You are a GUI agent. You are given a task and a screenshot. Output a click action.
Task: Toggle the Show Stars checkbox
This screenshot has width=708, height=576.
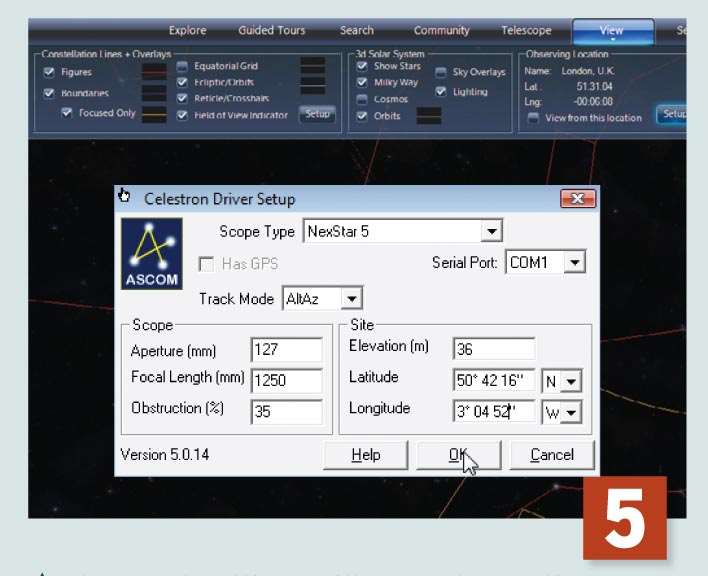pyautogui.click(x=362, y=66)
